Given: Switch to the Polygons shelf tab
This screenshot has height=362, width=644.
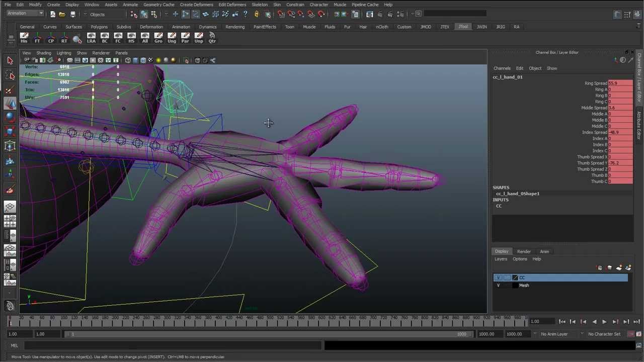Looking at the screenshot, I should point(99,27).
